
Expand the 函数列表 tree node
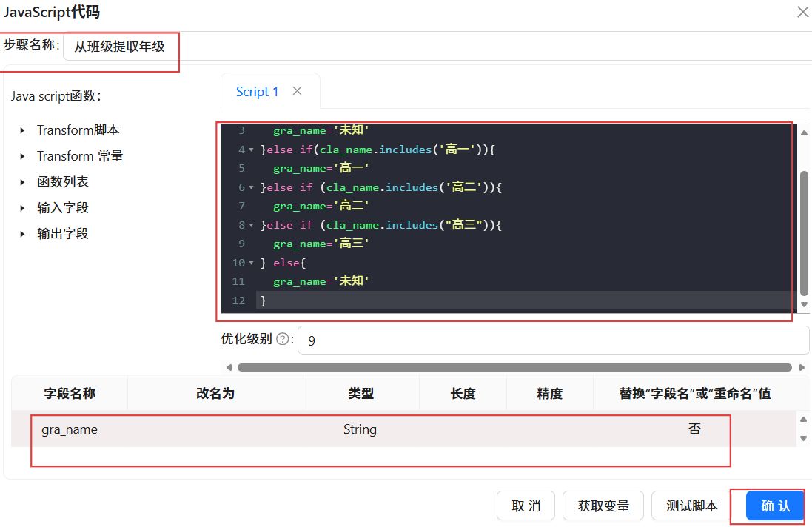click(22, 182)
